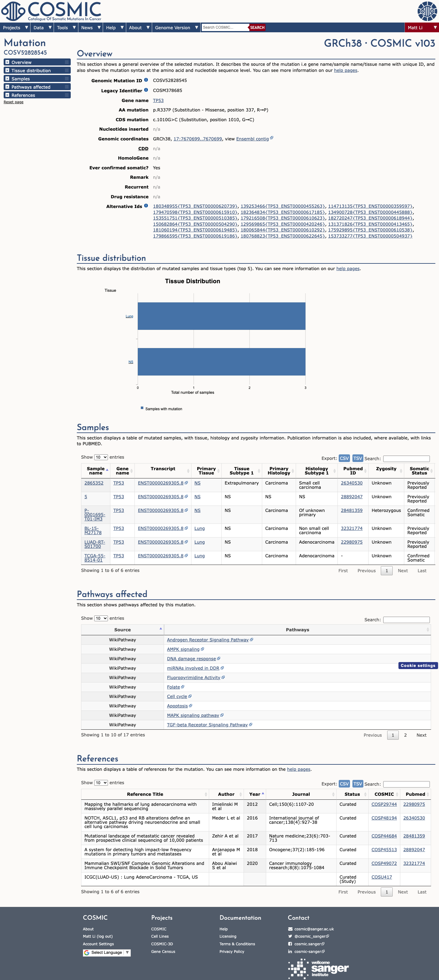
Task: Click the Search COSMIC input field
Action: tap(225, 27)
